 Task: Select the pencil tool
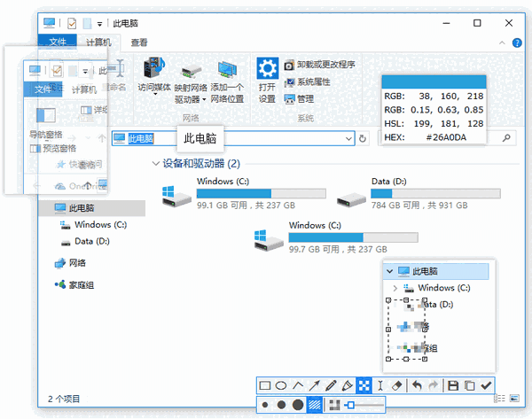point(331,385)
